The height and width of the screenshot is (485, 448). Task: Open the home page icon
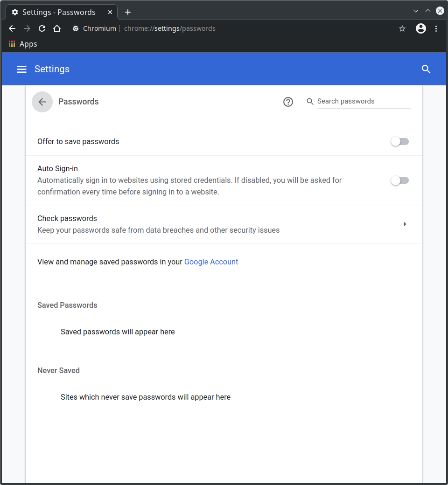tap(57, 28)
